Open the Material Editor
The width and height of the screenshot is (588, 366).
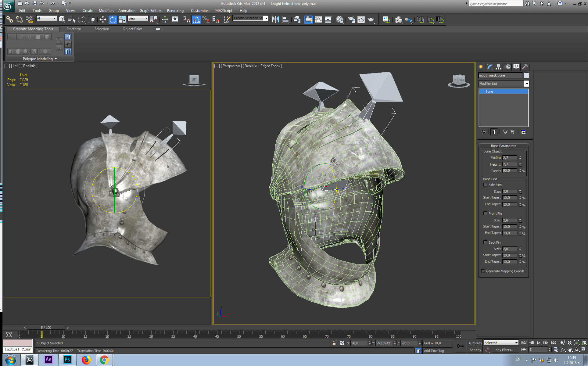pos(340,20)
